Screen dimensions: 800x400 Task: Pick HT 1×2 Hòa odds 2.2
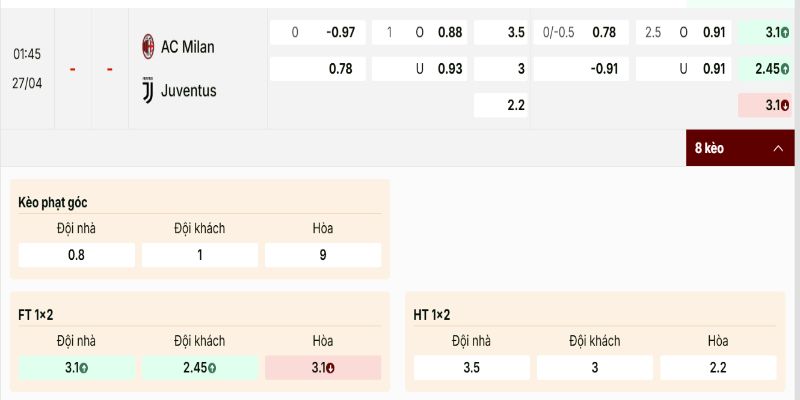(717, 368)
